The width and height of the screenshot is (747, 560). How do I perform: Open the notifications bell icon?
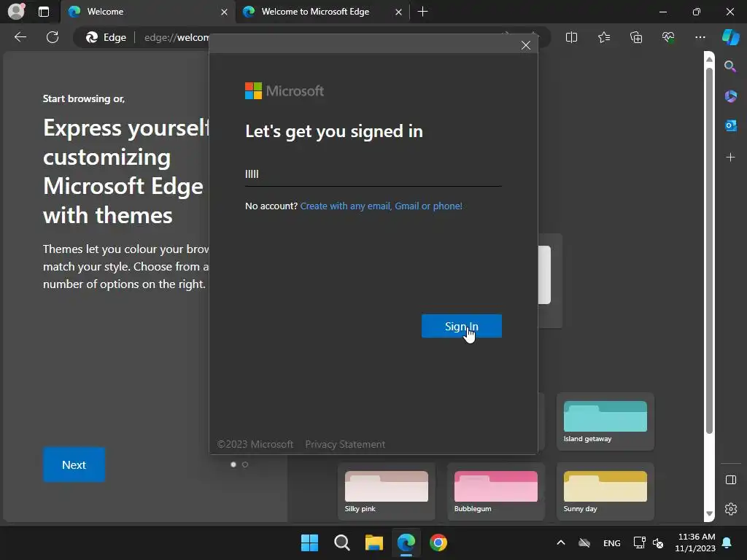point(727,542)
